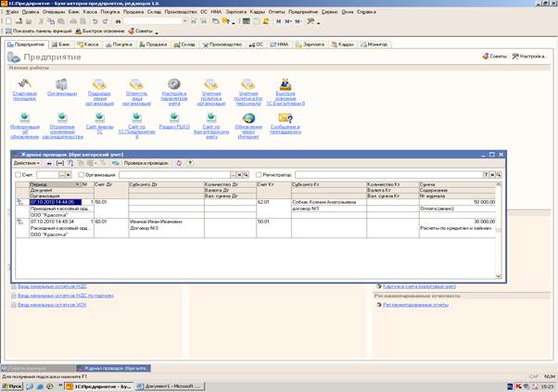Enable the Счет filter checkbox
This screenshot has height=392, width=558.
(19, 174)
